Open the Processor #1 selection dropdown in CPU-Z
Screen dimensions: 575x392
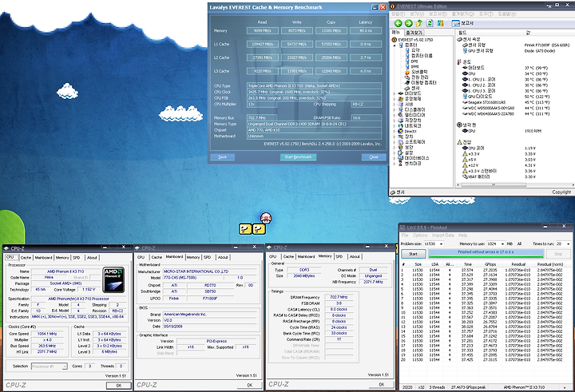50,366
